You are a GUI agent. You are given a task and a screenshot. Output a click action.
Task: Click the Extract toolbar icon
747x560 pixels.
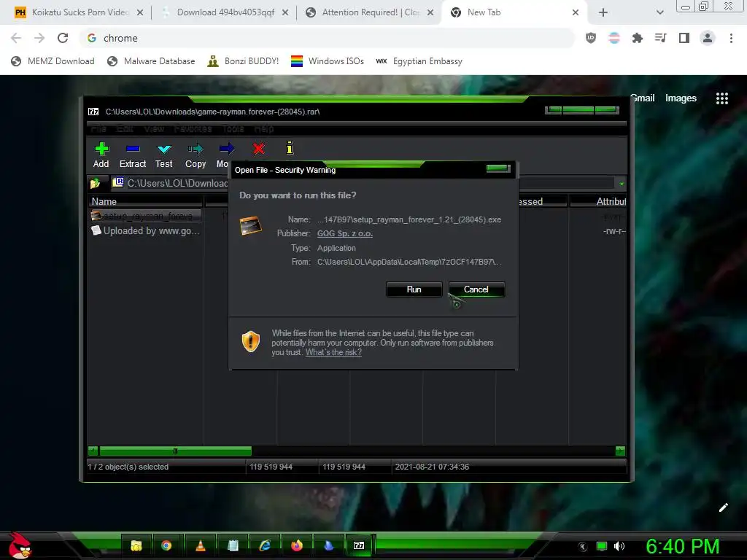[x=133, y=149]
